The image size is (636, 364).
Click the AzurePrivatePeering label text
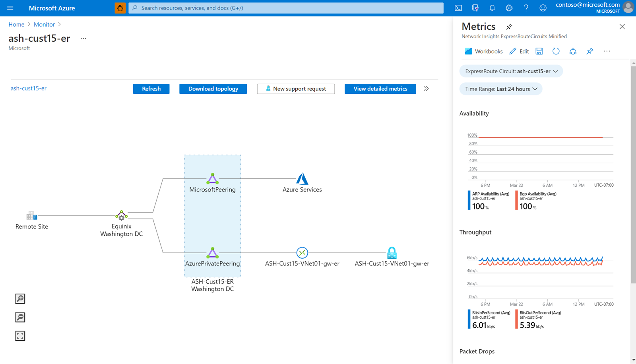(213, 263)
